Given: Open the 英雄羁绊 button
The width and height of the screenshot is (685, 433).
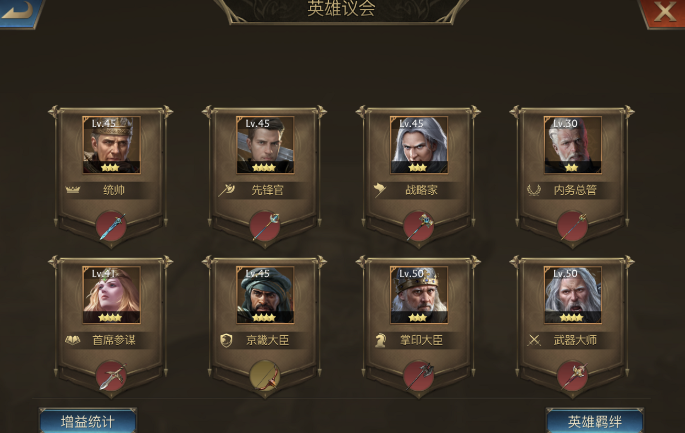Looking at the screenshot, I should point(595,421).
